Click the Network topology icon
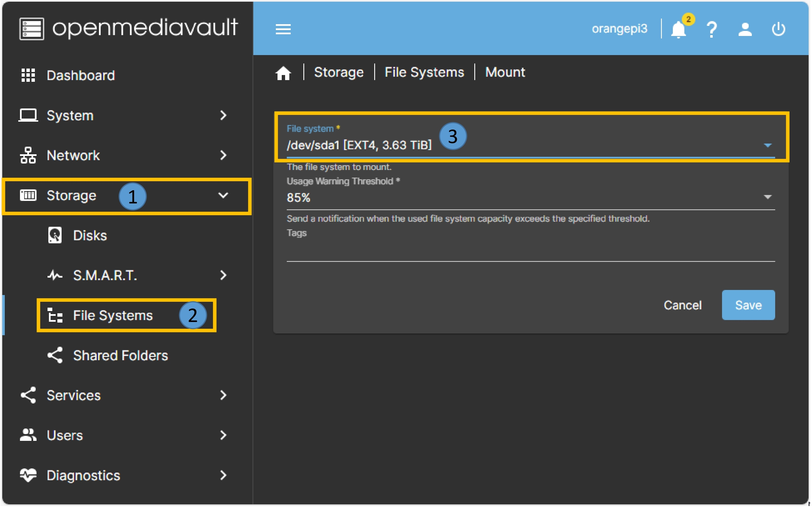This screenshot has width=812, height=508. tap(28, 155)
